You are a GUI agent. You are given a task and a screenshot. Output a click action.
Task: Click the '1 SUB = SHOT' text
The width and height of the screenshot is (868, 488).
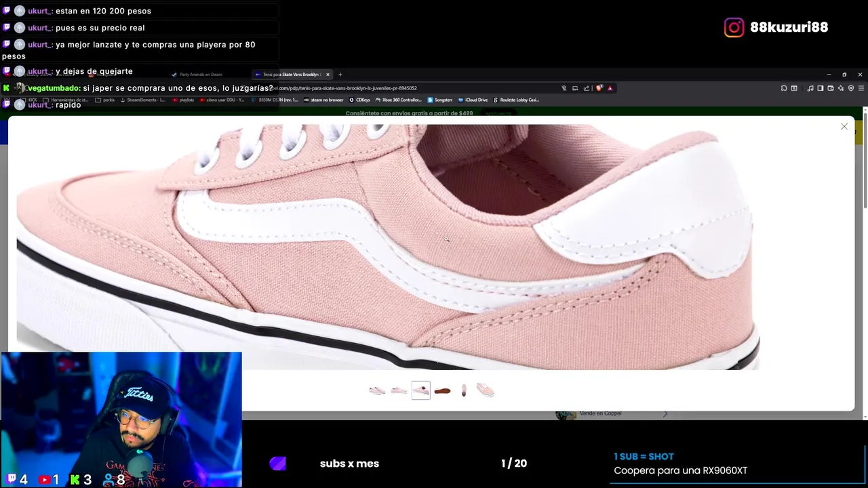644,457
